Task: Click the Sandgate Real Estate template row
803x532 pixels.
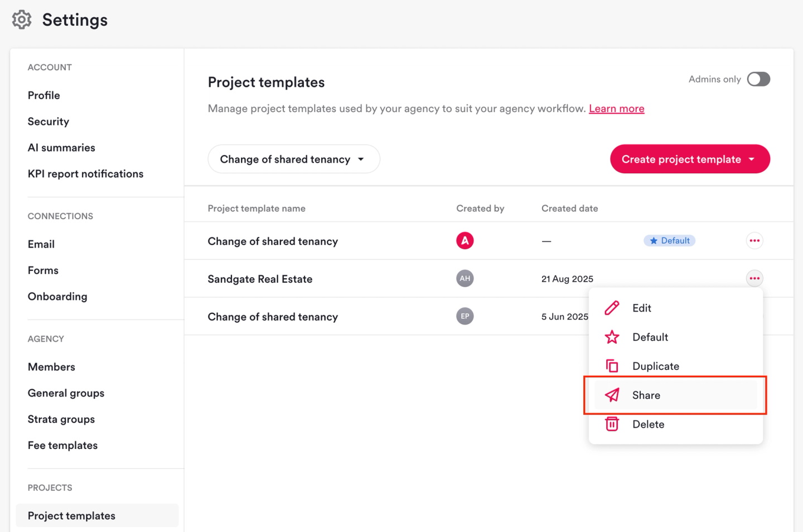Action: coord(260,279)
